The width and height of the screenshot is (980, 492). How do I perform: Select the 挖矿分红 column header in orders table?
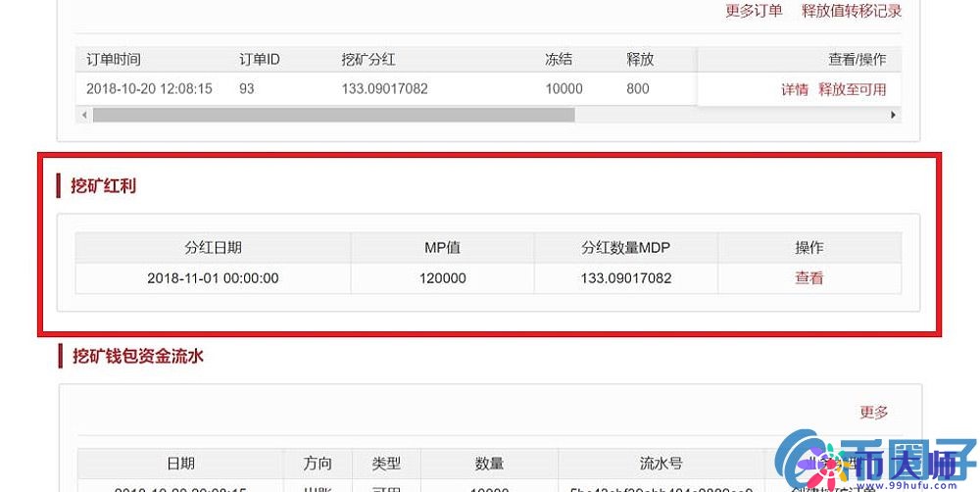[368, 60]
